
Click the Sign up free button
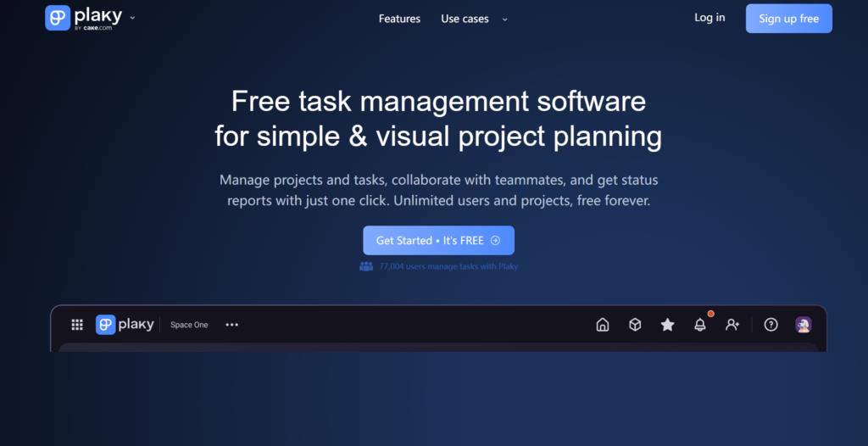[x=788, y=19]
